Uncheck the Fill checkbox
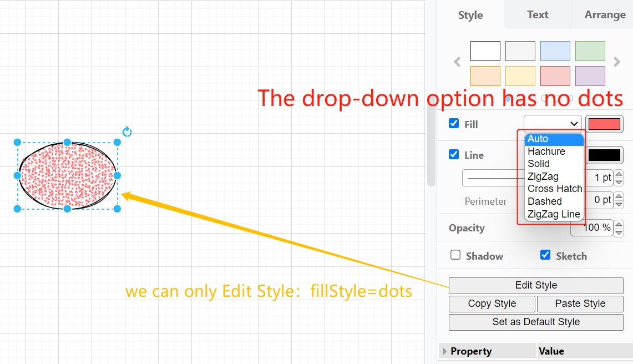The height and width of the screenshot is (364, 633). (x=454, y=123)
